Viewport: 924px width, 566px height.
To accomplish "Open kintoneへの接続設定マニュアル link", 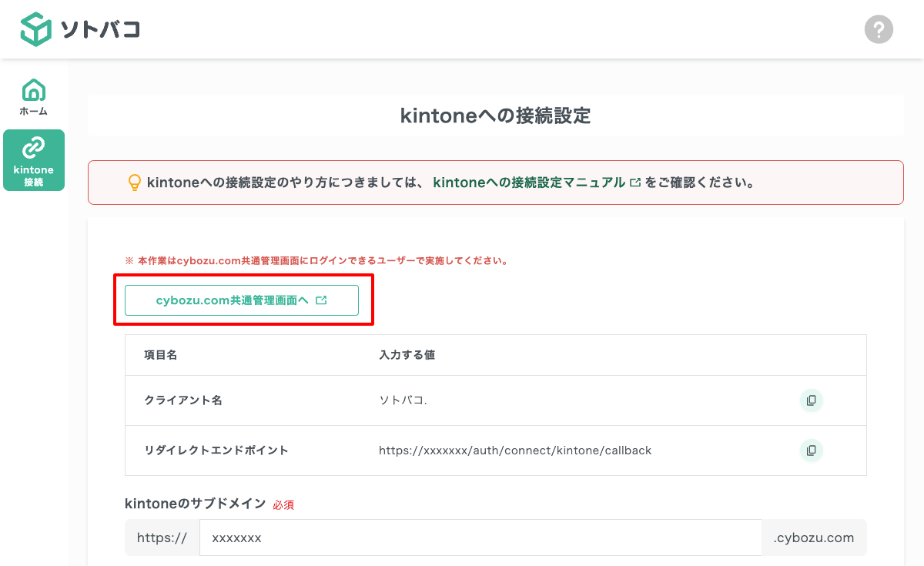I will click(529, 183).
